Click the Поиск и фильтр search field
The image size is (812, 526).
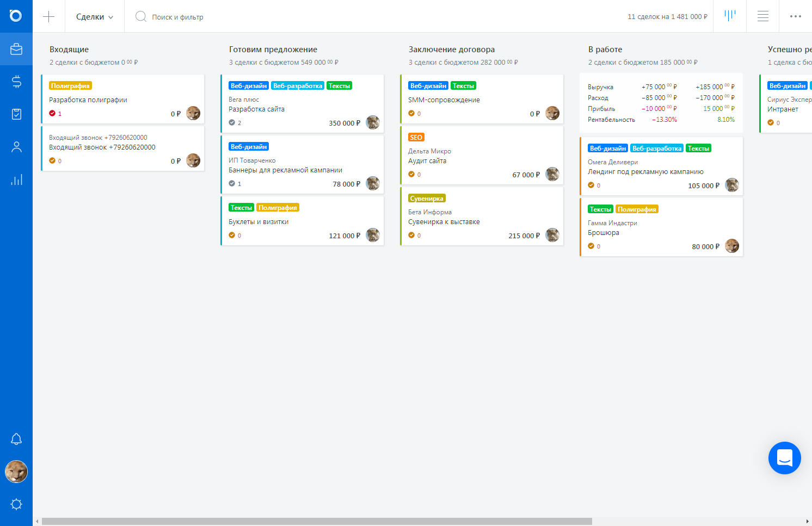(x=177, y=17)
